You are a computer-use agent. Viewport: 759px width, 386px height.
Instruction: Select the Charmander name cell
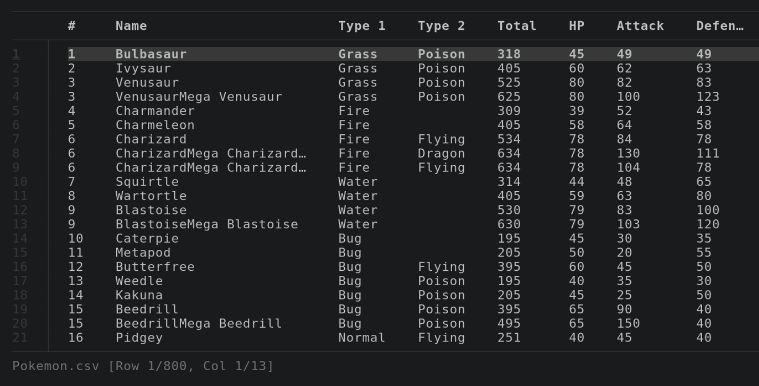point(155,110)
